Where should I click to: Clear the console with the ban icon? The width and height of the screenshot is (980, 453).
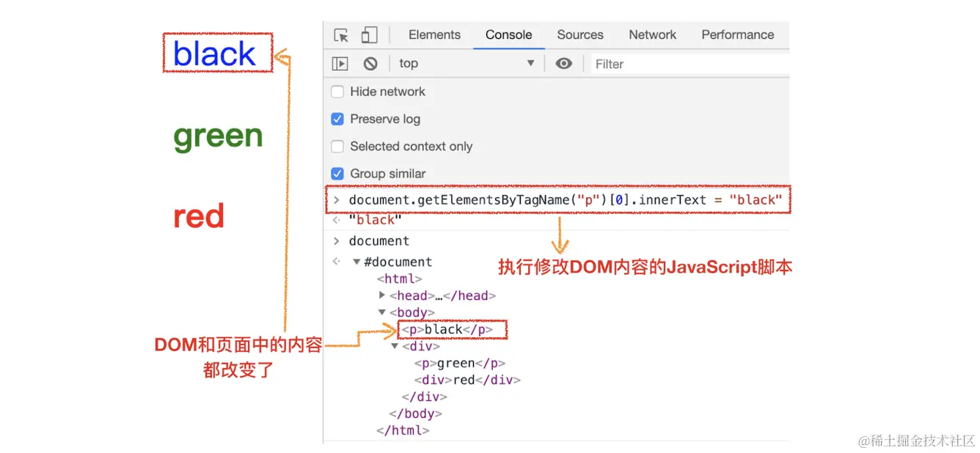click(x=370, y=64)
